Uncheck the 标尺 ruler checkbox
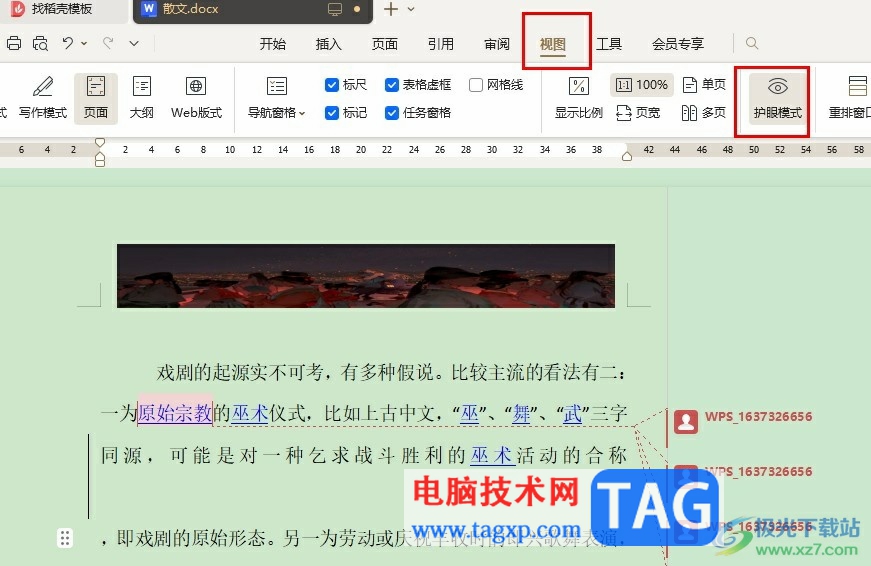Image resolution: width=871 pixels, height=566 pixels. (332, 85)
